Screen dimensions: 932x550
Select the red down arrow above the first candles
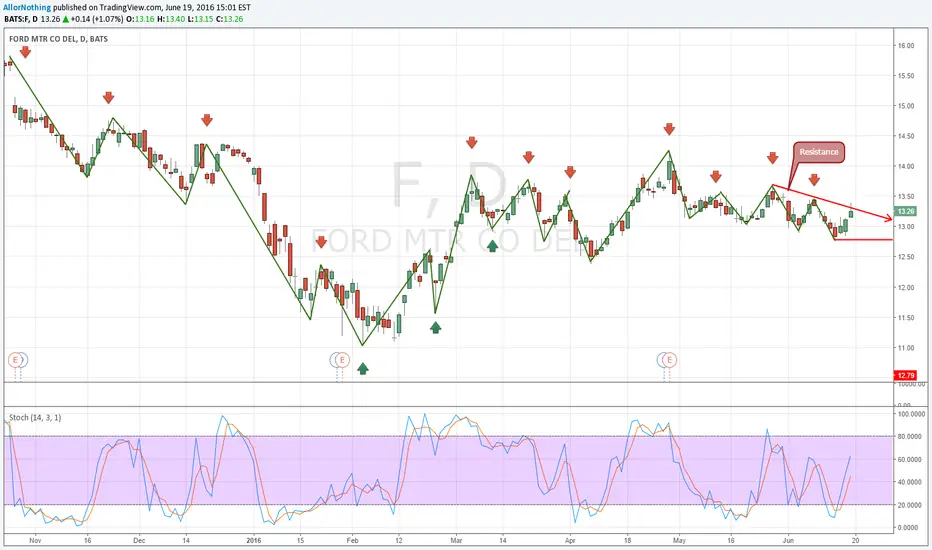(x=25, y=52)
